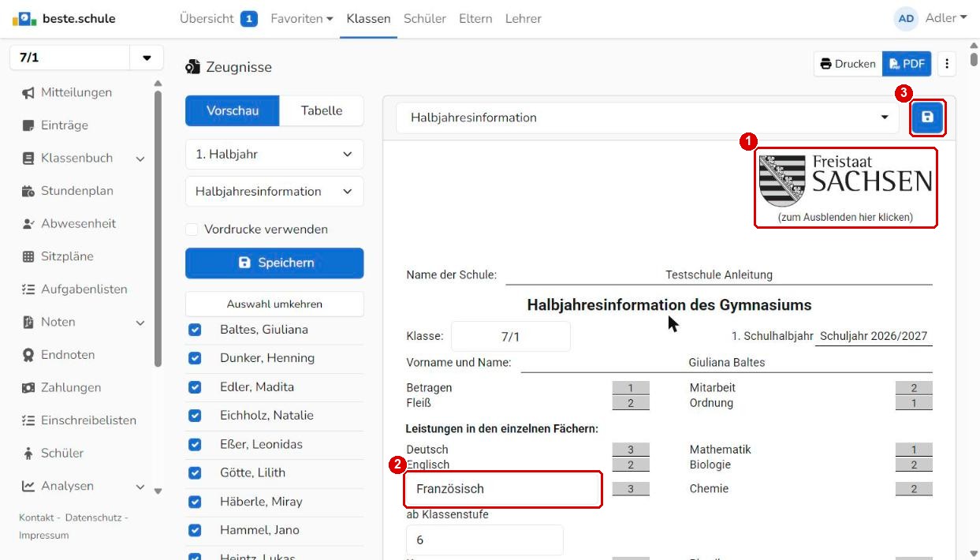Screen dimensions: 980x560
Task: Click the Endnoten award icon
Action: (28, 355)
